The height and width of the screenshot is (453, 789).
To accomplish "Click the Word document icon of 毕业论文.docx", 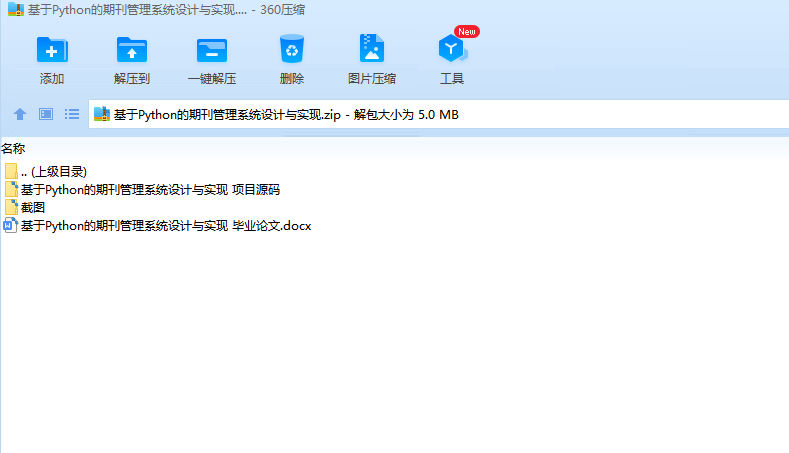I will tap(11, 225).
